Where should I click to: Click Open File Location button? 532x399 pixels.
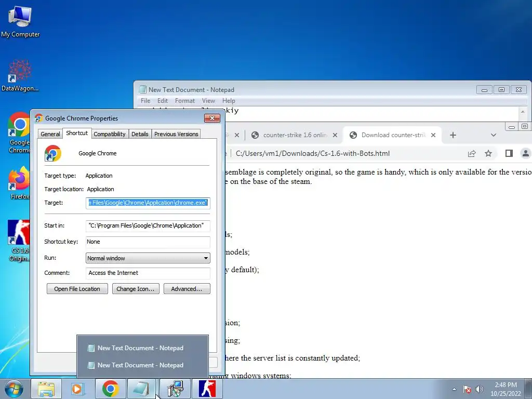click(x=77, y=289)
